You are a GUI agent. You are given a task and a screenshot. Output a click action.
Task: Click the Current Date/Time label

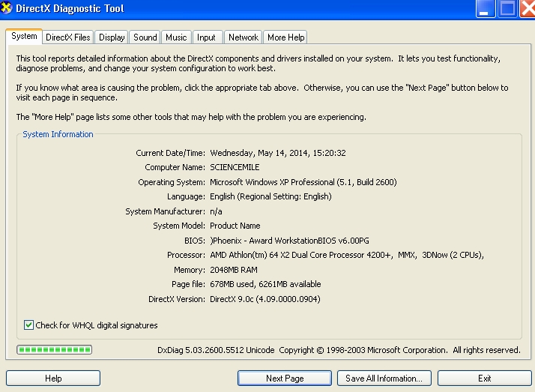(170, 153)
